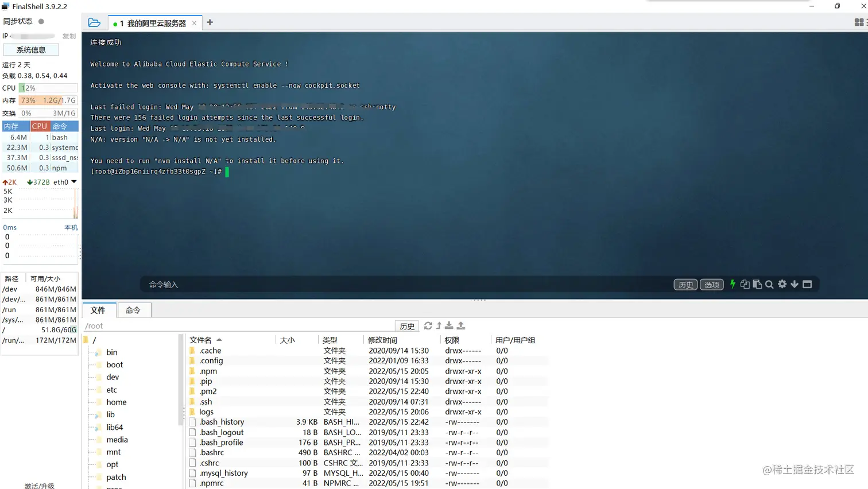The image size is (868, 489).
Task: Click 复制 to copy the IP
Action: tap(69, 36)
